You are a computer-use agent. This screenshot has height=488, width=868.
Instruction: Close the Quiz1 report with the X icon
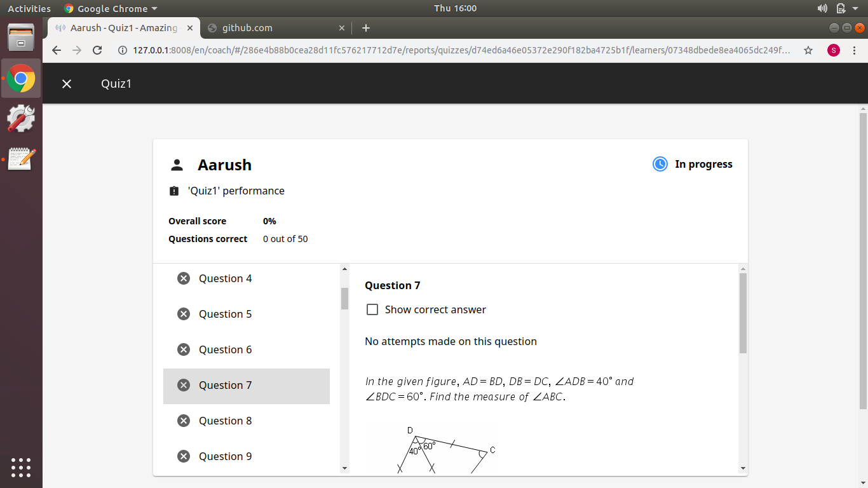[67, 84]
